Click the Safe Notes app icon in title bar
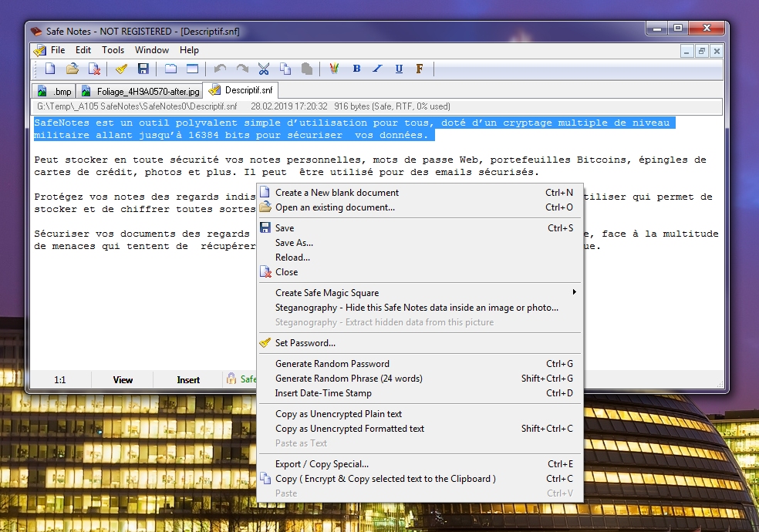The height and width of the screenshot is (532, 759). 37,32
